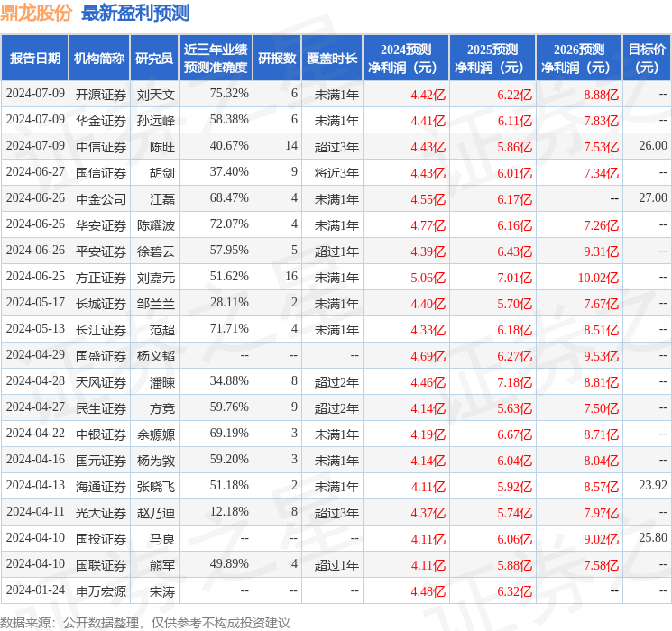Click the 机构简称 column header

pos(99,59)
